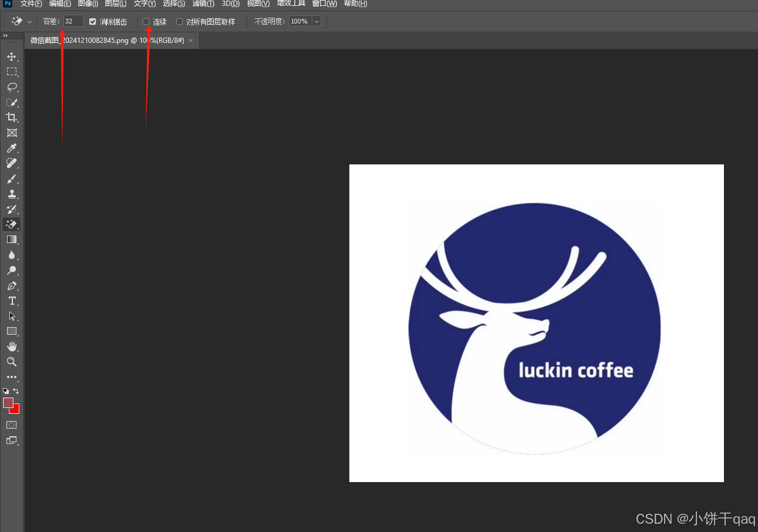Select the Spot Healing Brush tool

[11, 163]
